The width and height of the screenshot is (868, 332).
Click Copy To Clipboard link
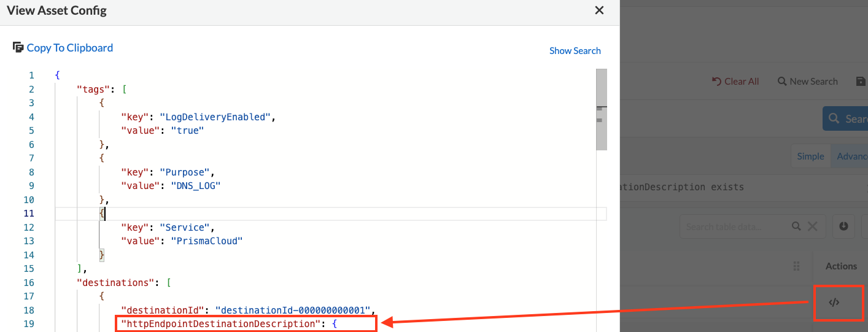click(70, 48)
